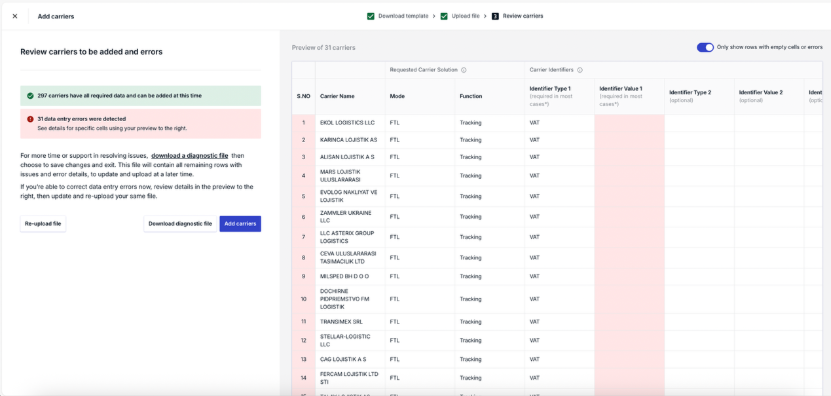Click the Upload file step checkmark

point(444,16)
